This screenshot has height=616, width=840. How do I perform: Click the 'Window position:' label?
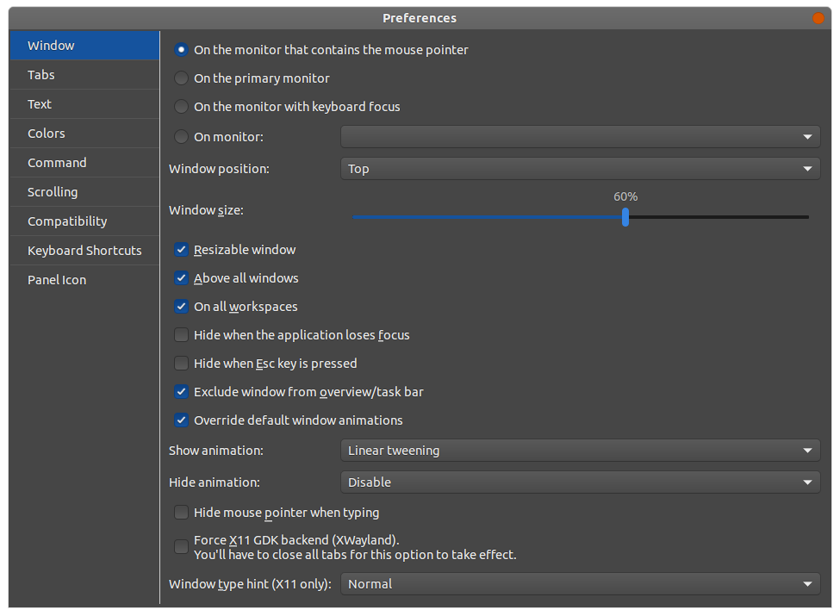pyautogui.click(x=219, y=169)
